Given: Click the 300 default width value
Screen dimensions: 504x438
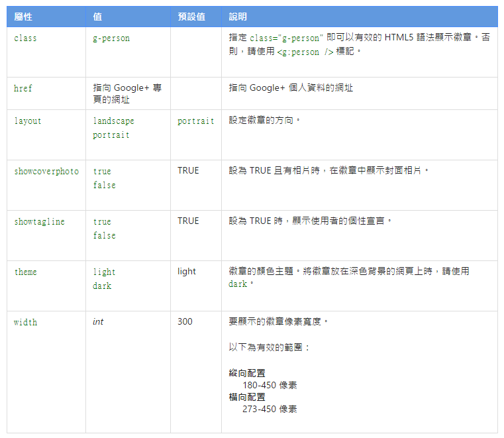Looking at the screenshot, I should 185,322.
